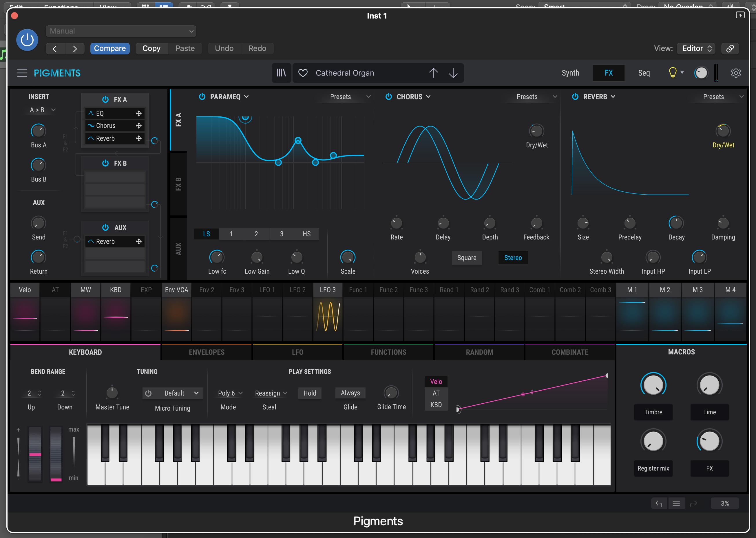This screenshot has width=756, height=538.
Task: Toggle the Chorus effect power button
Action: (389, 97)
